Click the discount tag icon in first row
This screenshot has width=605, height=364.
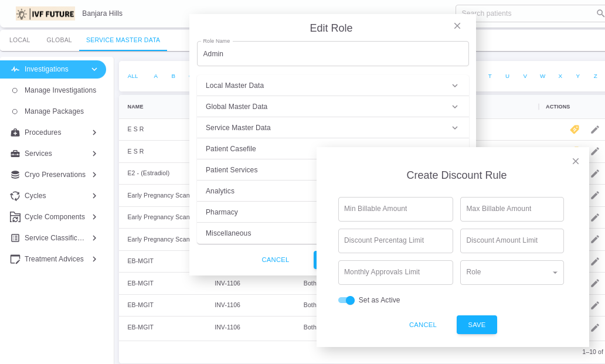click(x=575, y=130)
